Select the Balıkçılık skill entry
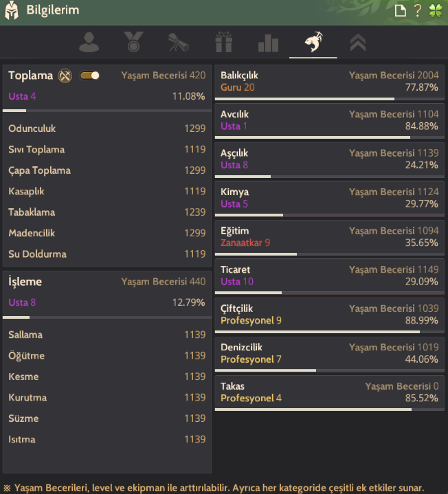Viewport: 448px width, 494px height. point(329,82)
